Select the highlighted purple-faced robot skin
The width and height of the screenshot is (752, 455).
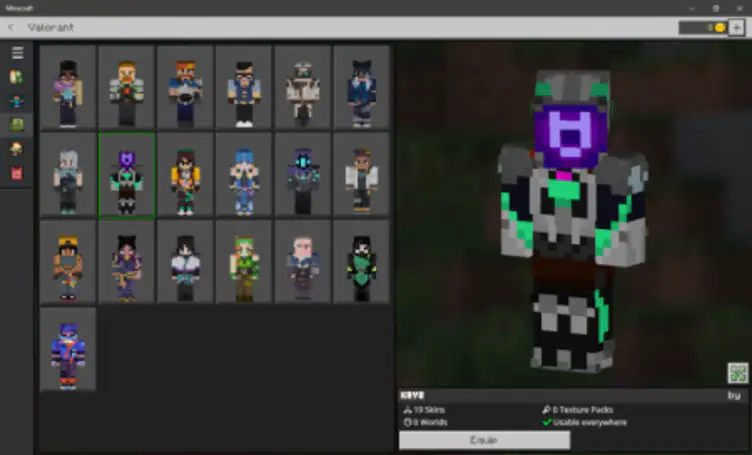pyautogui.click(x=127, y=175)
